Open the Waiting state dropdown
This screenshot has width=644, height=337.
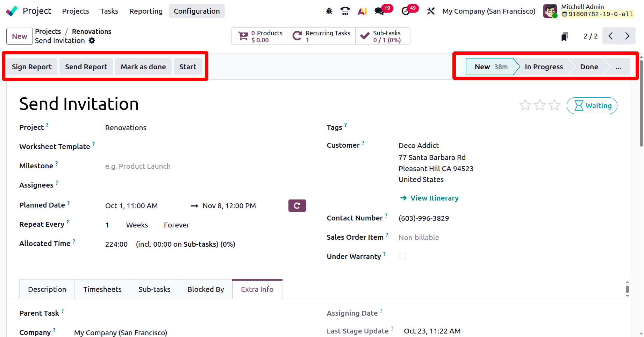tap(592, 106)
